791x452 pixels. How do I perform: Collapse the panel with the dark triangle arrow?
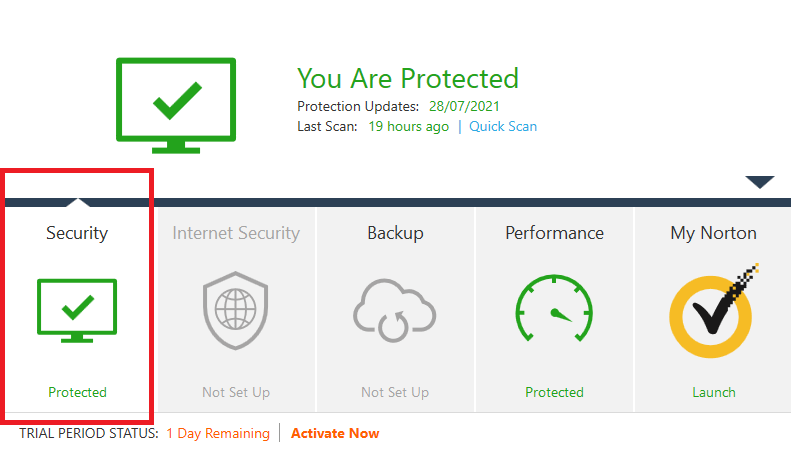(760, 182)
